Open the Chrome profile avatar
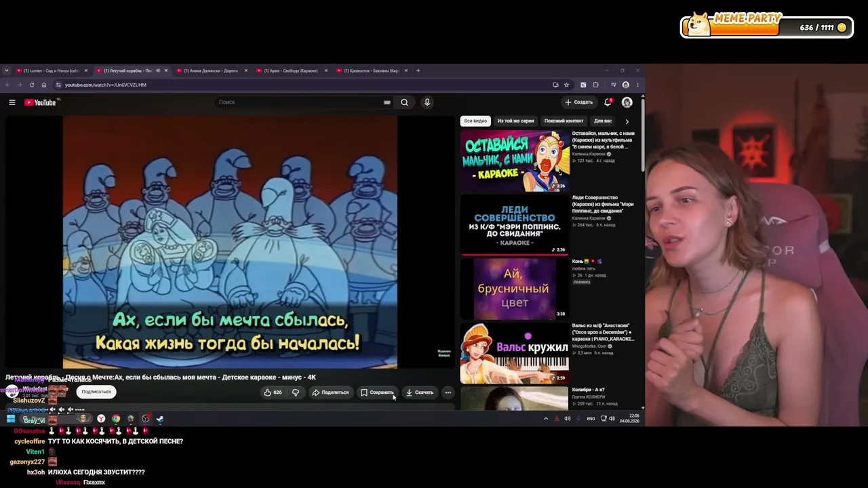The height and width of the screenshot is (488, 868). pyautogui.click(x=625, y=85)
